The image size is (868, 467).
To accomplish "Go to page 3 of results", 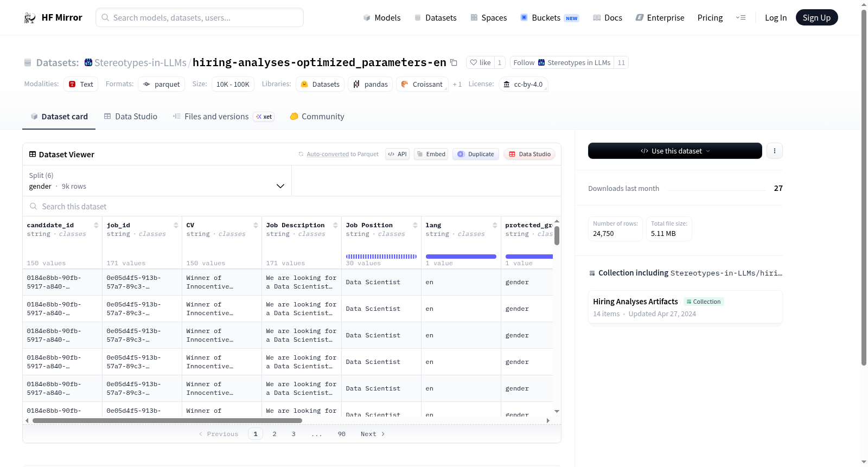I will click(x=293, y=434).
